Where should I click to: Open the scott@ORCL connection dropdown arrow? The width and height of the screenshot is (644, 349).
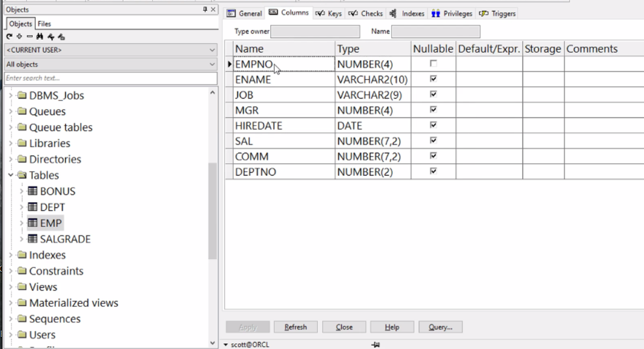(x=226, y=345)
